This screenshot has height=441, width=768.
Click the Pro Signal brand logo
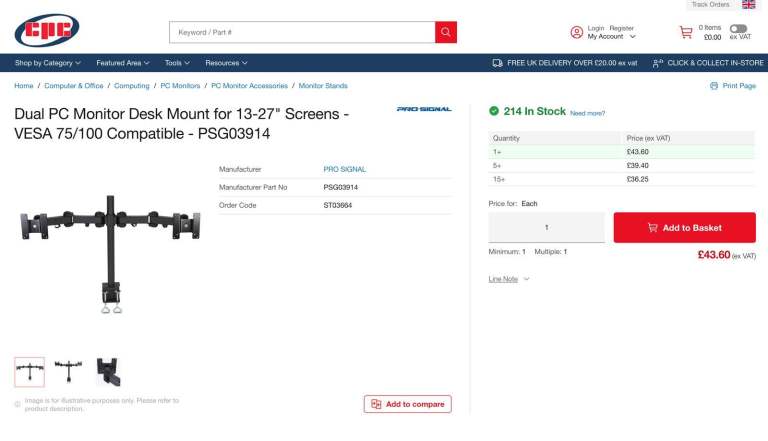(424, 109)
